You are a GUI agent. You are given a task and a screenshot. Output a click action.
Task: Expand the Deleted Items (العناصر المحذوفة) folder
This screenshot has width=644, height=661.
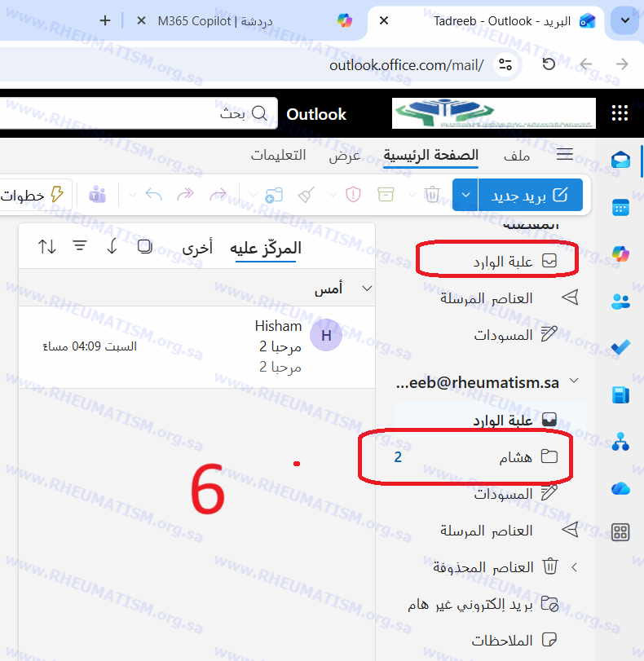tap(573, 566)
